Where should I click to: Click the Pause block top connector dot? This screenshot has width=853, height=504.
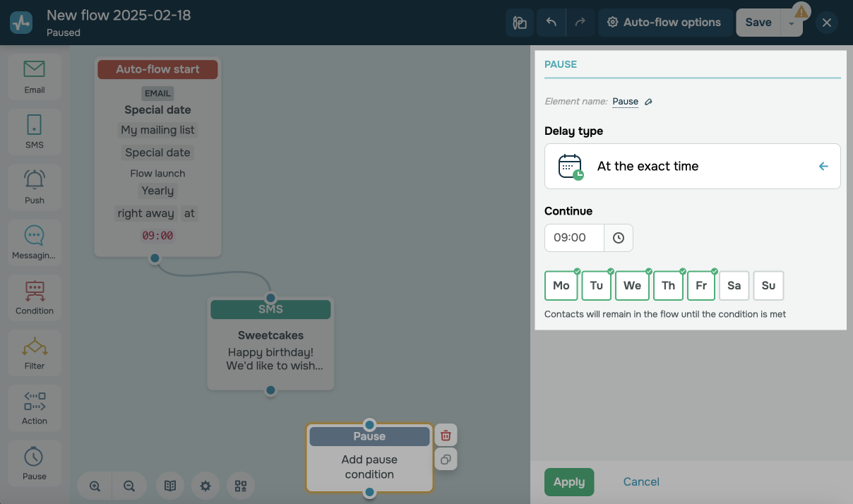(369, 425)
